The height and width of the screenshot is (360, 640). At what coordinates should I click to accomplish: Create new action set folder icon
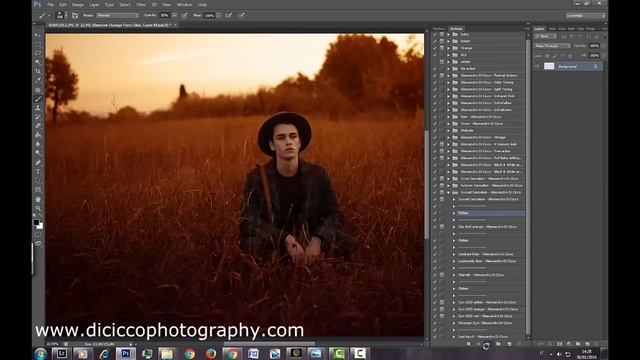pos(498,344)
